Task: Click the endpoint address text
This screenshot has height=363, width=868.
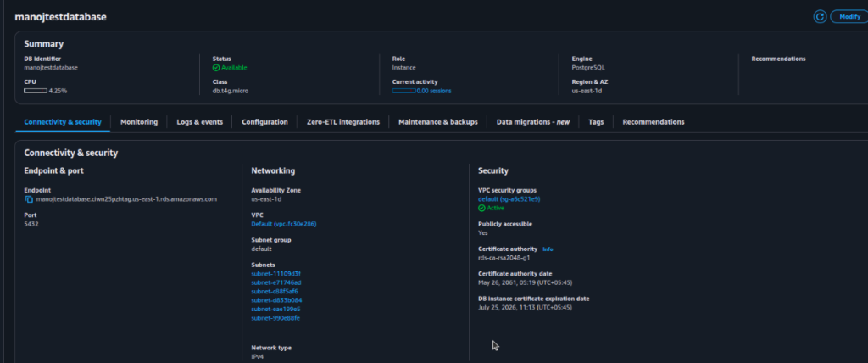Action: [126, 199]
